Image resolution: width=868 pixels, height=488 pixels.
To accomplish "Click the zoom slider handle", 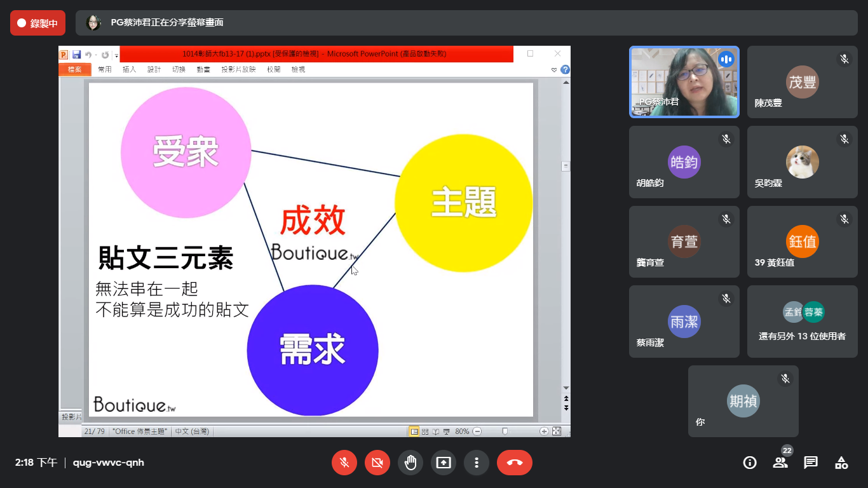I will (x=505, y=431).
